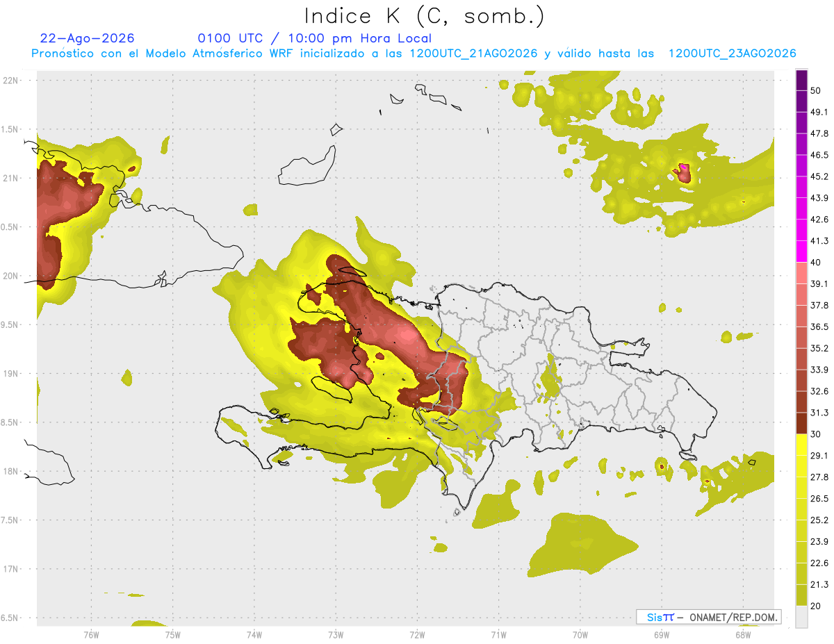Click the latitude label '22N'
This screenshot has width=834, height=644.
[10, 81]
